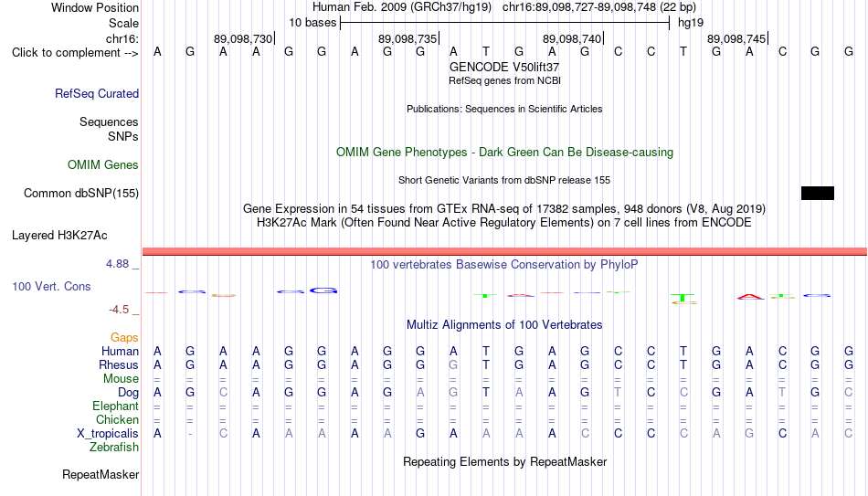
Task: Open the Common dbSNP(155) track label
Action: pyautogui.click(x=81, y=194)
